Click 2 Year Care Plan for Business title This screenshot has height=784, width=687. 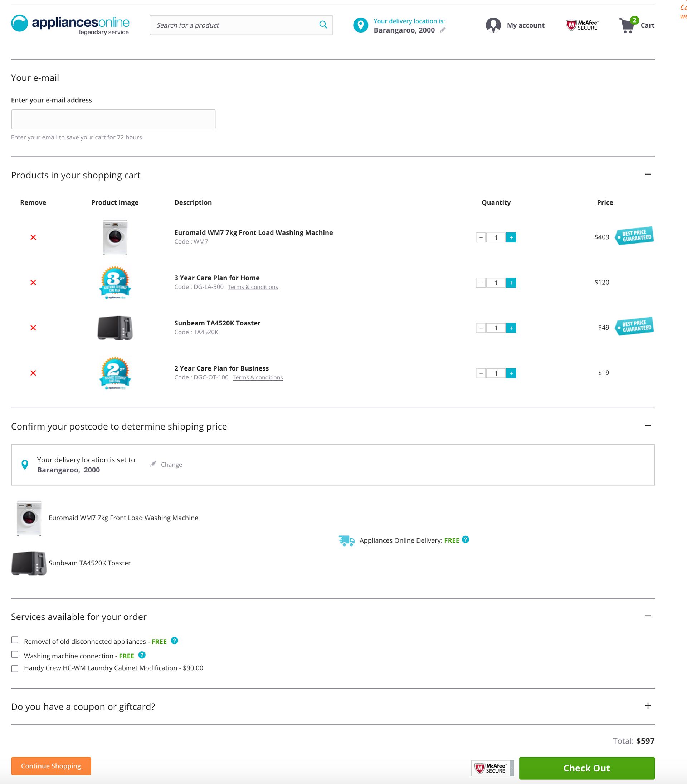pos(221,368)
